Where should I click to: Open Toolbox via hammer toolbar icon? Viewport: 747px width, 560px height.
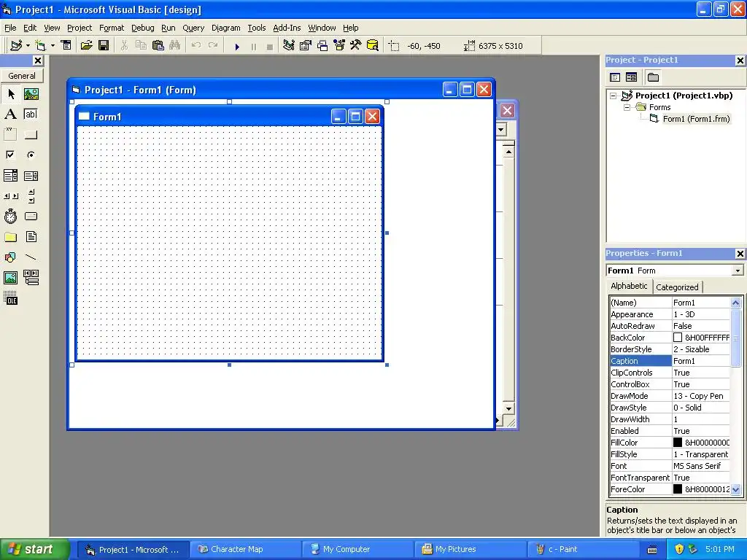click(356, 45)
